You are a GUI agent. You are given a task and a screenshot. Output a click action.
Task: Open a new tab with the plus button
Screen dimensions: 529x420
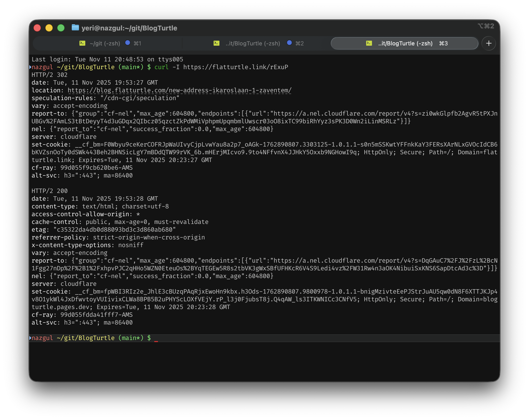click(488, 43)
